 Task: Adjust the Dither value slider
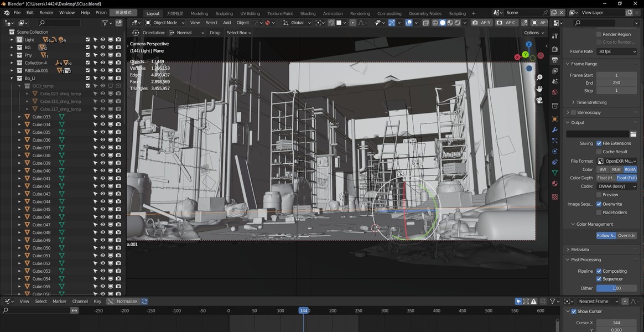[x=616, y=288]
